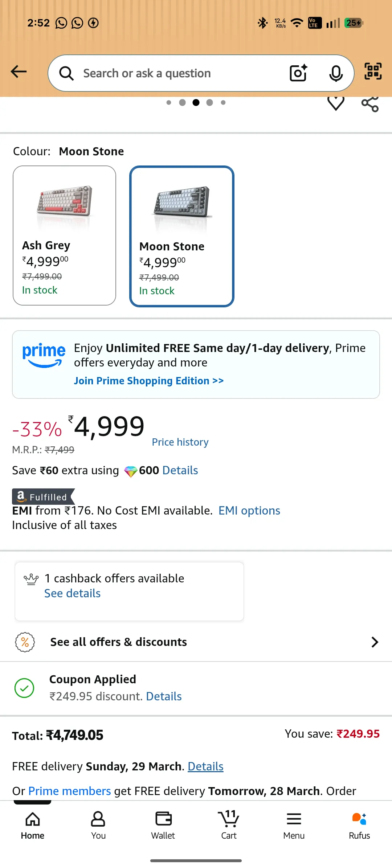Expand See all offers & discounts
This screenshot has height=868, width=392.
pyautogui.click(x=196, y=642)
